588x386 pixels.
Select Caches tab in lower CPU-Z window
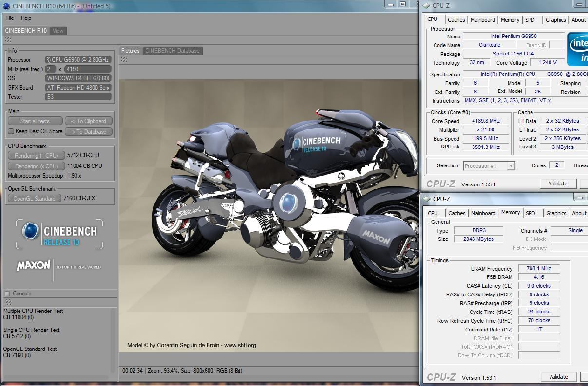pos(457,213)
